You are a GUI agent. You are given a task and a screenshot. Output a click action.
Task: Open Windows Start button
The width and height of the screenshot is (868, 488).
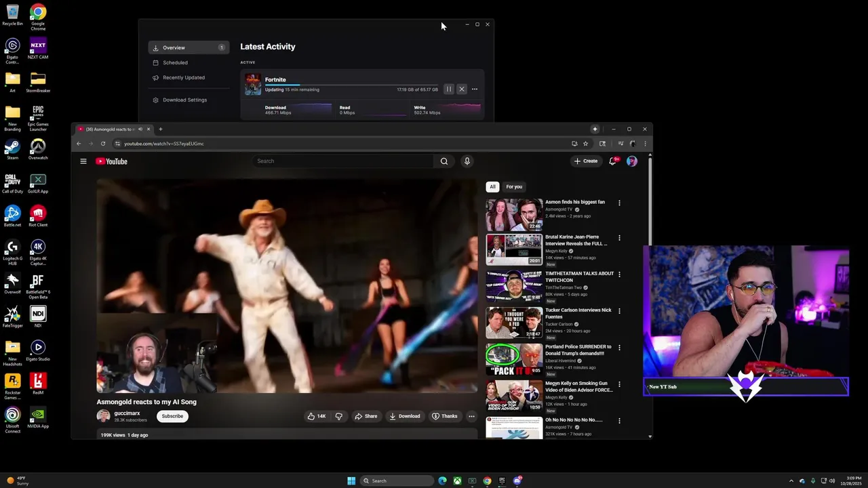click(351, 481)
